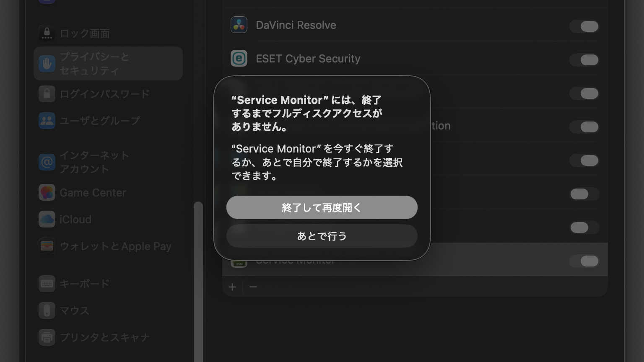Select マウス in the settings sidebar
Screen dimensions: 644x362
(x=74, y=310)
